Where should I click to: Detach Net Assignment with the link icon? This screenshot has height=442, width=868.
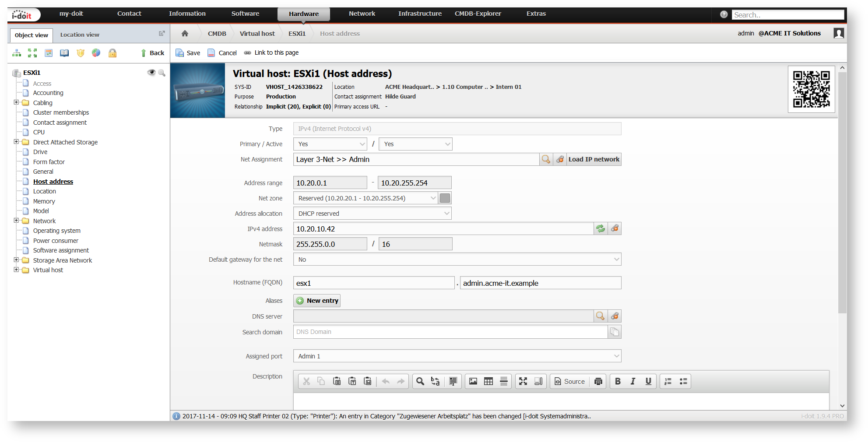click(x=560, y=159)
